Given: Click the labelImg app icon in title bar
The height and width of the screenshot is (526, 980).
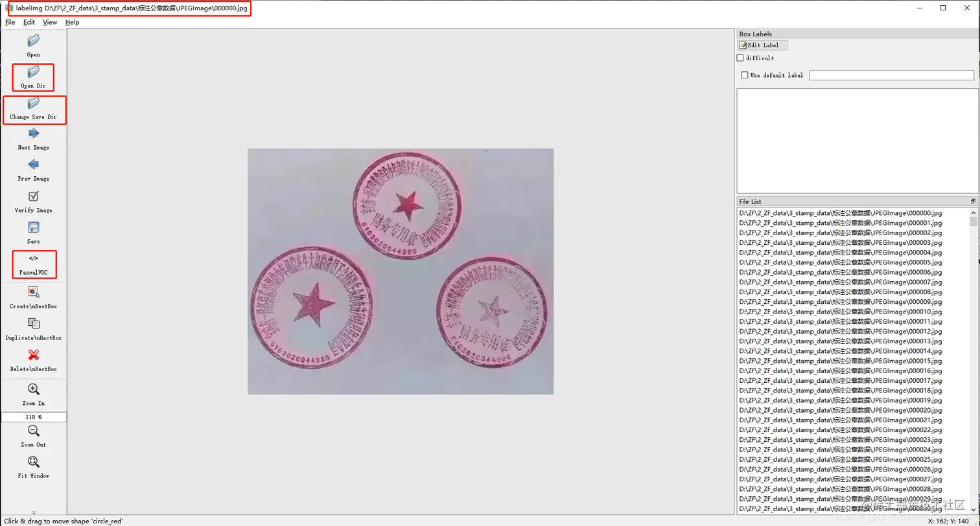Looking at the screenshot, I should (x=9, y=8).
